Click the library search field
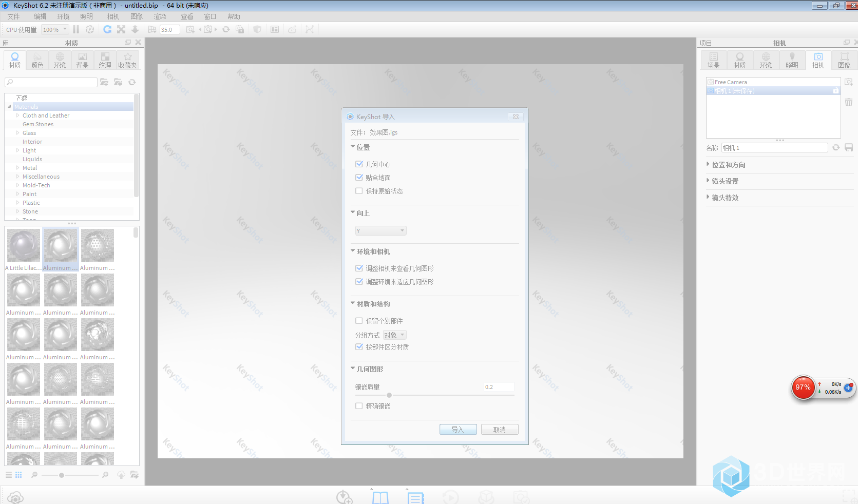The width and height of the screenshot is (858, 504). [x=51, y=82]
